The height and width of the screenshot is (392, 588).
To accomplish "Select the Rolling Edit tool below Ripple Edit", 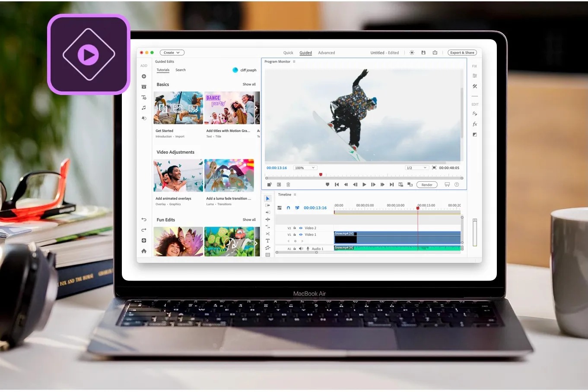I will (268, 227).
